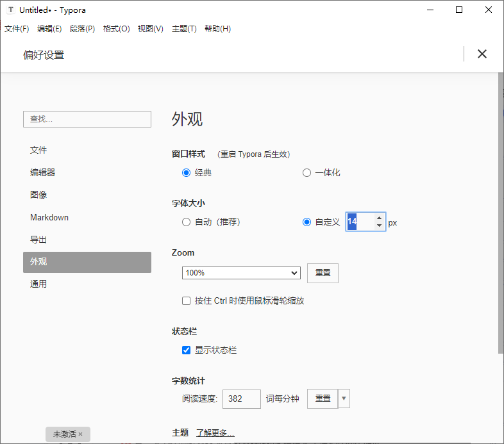
Task: Expand the arrow beside reading speed 重置
Action: tap(344, 399)
